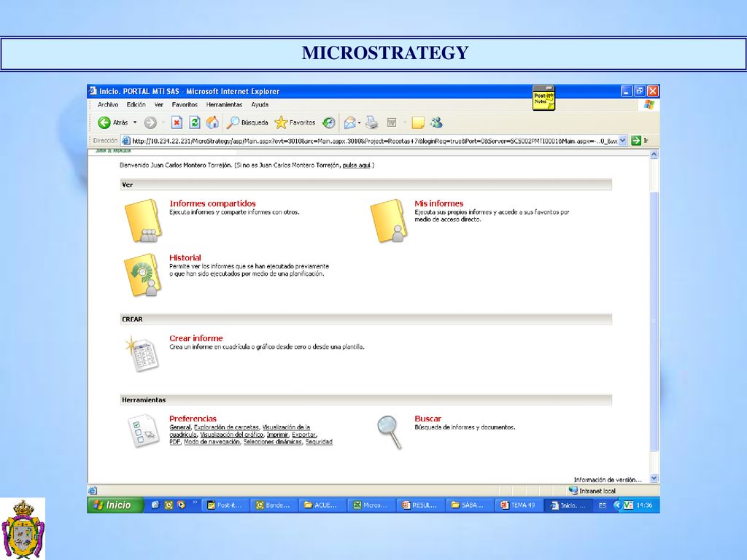The image size is (747, 560).
Task: Click the page icon beside the address URL
Action: pos(125,141)
